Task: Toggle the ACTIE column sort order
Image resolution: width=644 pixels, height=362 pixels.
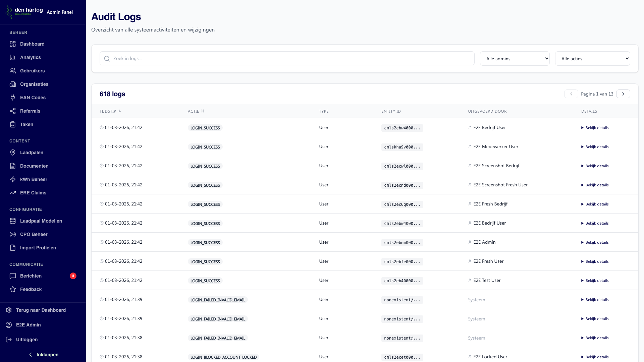Action: (203, 111)
